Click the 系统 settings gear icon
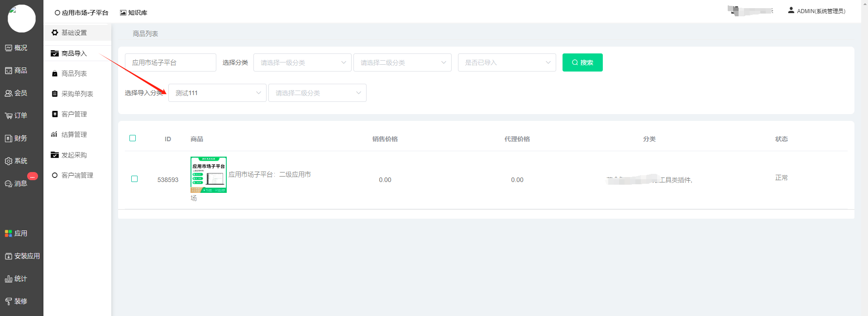 (x=9, y=161)
